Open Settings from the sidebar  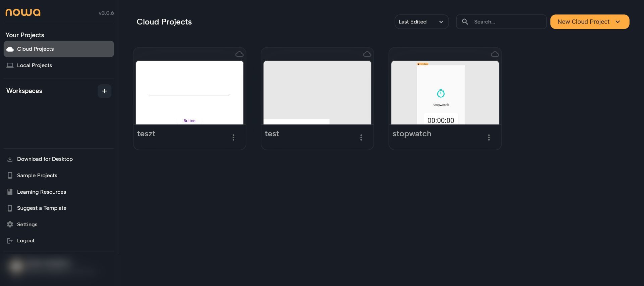27,225
